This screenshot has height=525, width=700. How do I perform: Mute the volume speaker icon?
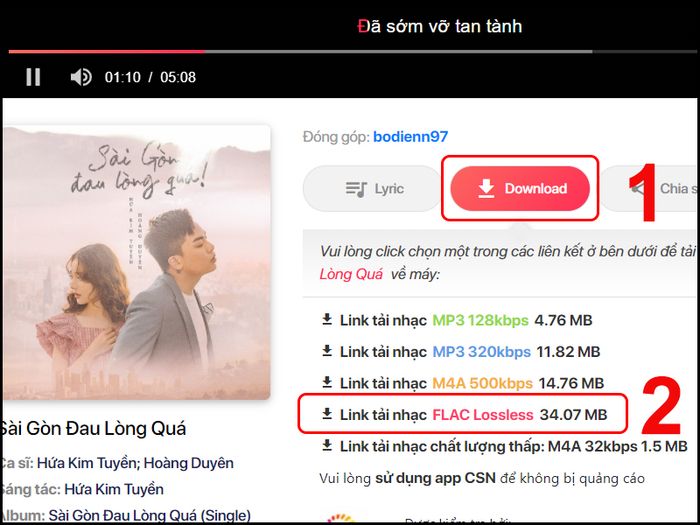[81, 77]
